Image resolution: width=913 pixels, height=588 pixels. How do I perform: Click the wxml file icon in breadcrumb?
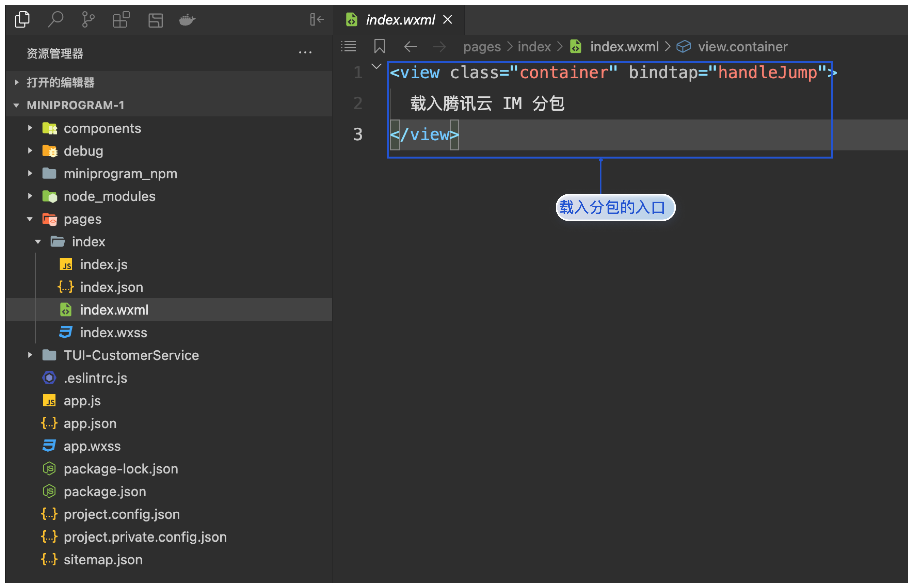[576, 47]
